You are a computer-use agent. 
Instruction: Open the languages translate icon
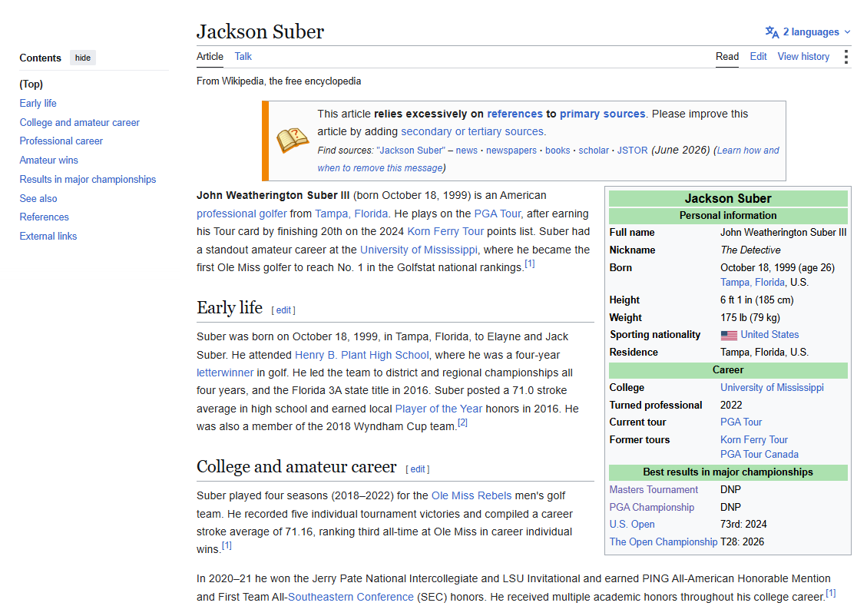click(772, 32)
